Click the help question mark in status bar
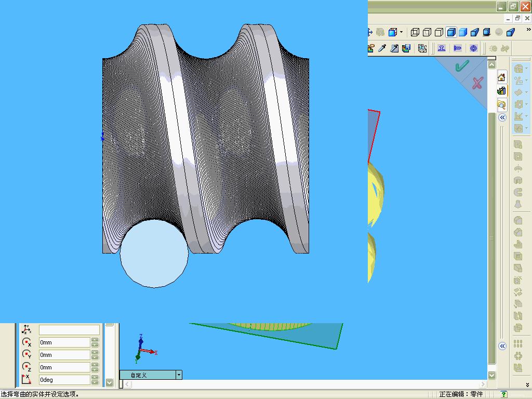Image resolution: width=532 pixels, height=399 pixels. (x=504, y=394)
